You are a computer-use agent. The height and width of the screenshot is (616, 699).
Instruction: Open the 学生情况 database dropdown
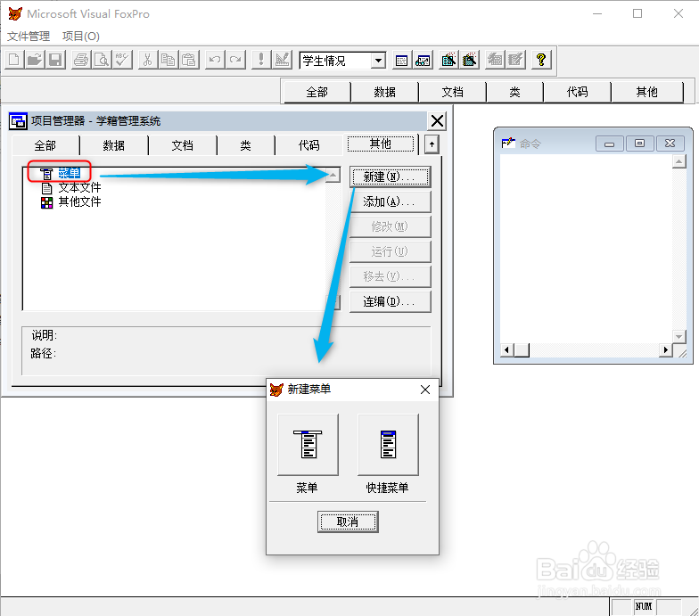[x=378, y=61]
